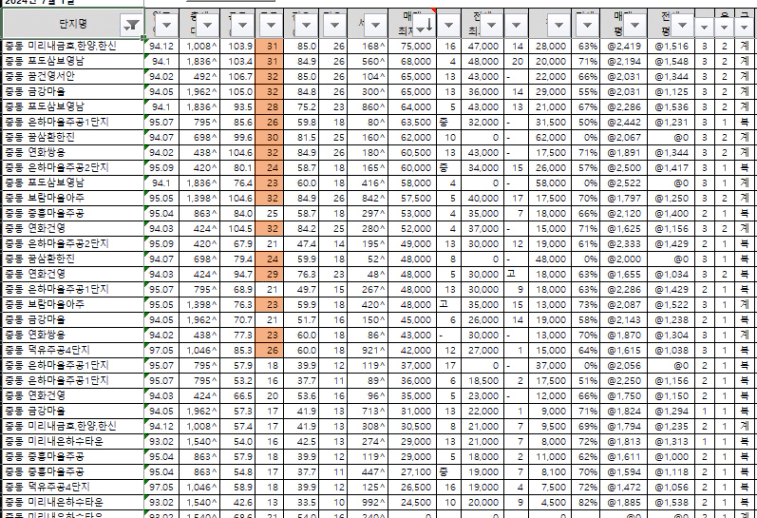This screenshot has height=518, width=757.
Task: Select the cell showing @2,500
Action: pyautogui.click(x=624, y=168)
